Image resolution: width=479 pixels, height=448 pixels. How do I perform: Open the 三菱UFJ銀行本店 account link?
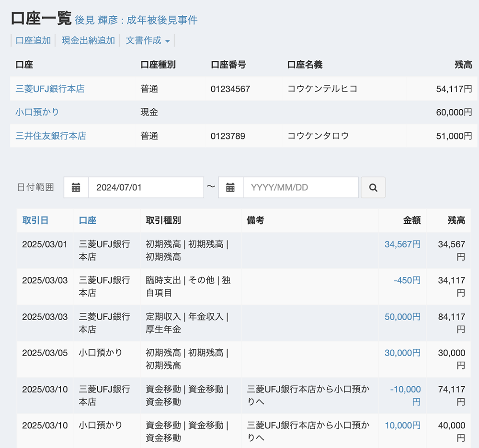pos(50,89)
